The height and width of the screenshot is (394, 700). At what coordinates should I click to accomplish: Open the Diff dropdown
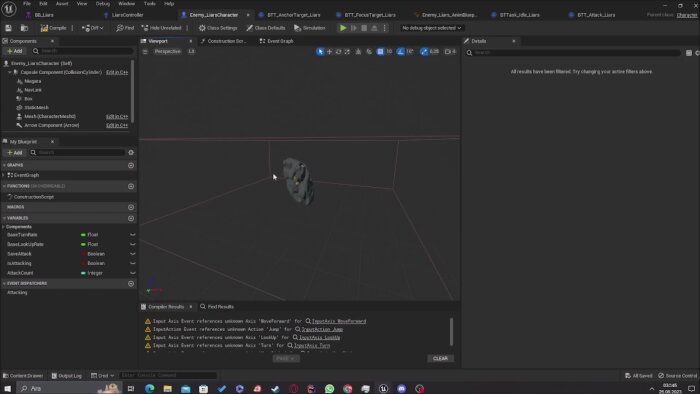point(92,28)
